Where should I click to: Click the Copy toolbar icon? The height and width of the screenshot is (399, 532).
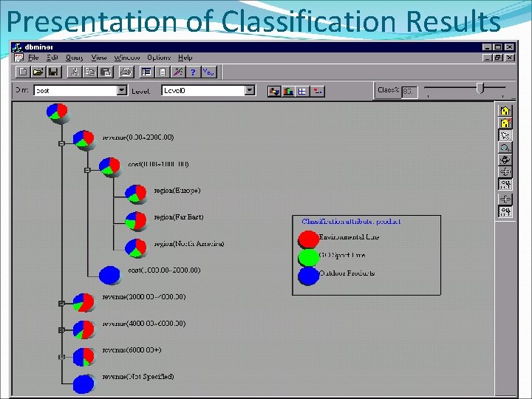(90, 72)
